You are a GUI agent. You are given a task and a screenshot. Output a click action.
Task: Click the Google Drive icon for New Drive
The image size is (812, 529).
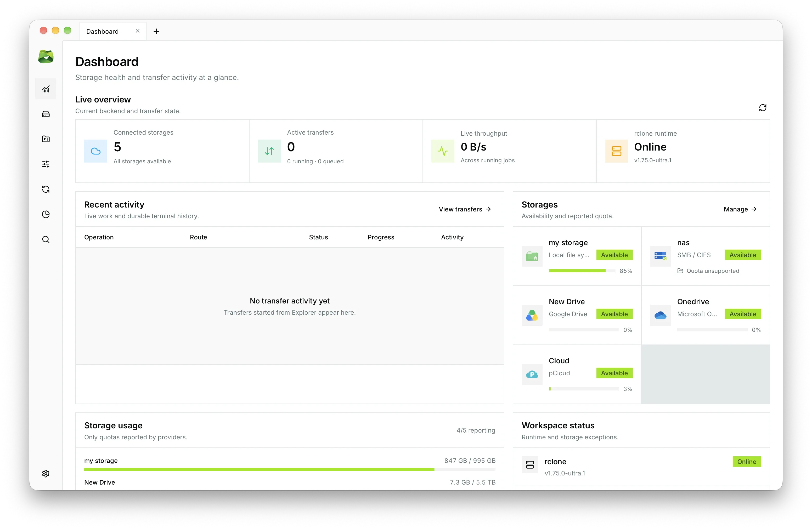coord(532,315)
